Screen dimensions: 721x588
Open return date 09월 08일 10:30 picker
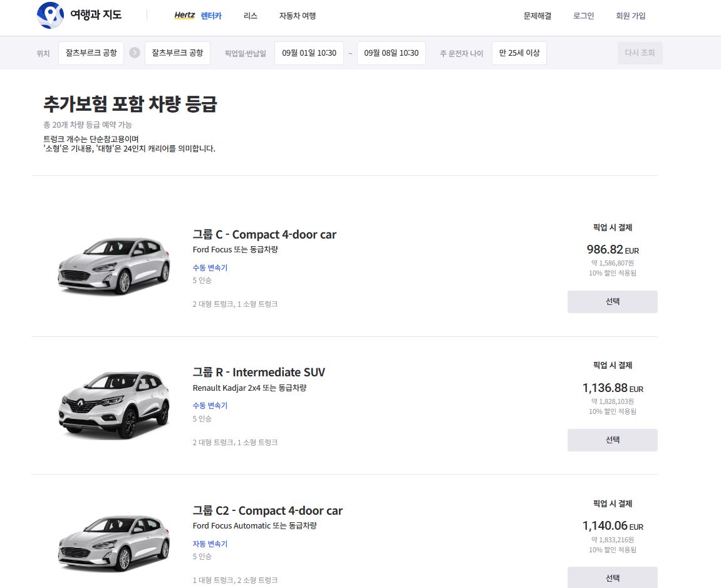click(392, 53)
